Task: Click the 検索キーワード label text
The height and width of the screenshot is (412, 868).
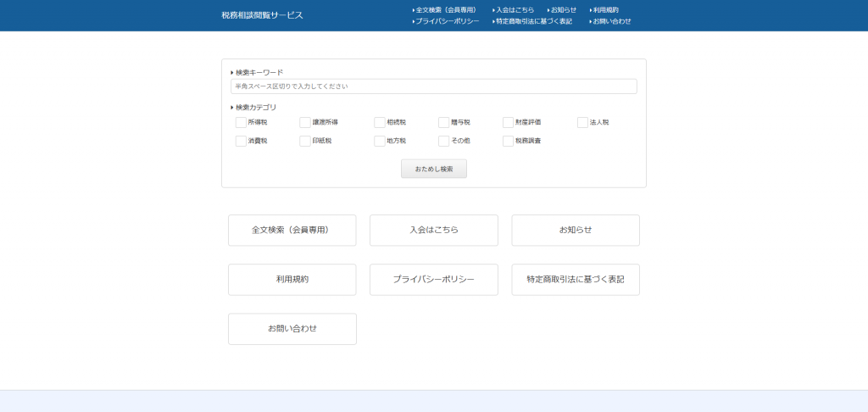Action: 259,73
